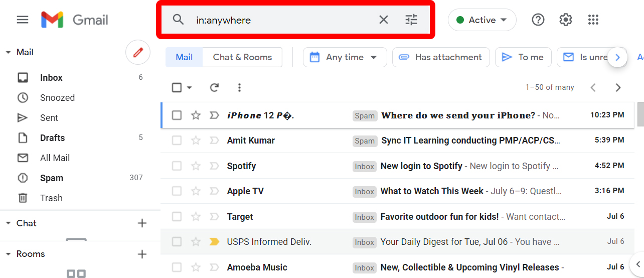
Task: Clear the search with the X icon
Action: point(383,20)
